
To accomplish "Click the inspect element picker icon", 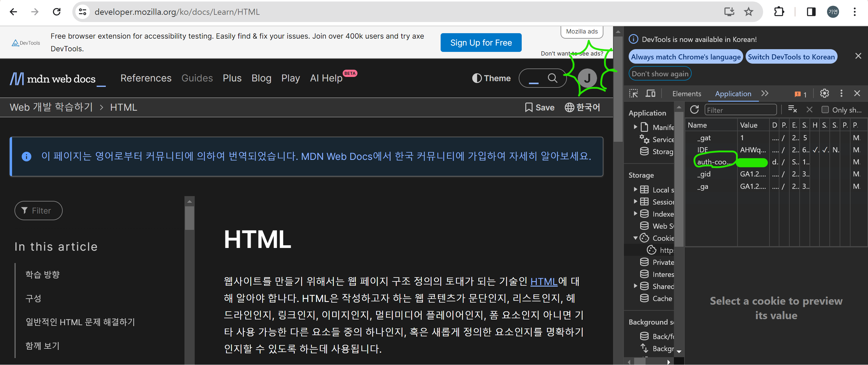I will coord(633,94).
